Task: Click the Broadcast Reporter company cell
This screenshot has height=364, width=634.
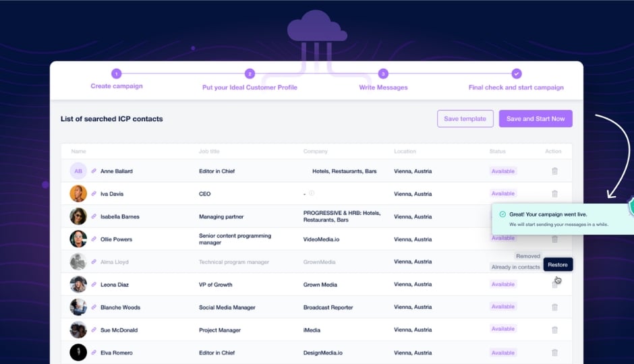Action: click(x=328, y=307)
